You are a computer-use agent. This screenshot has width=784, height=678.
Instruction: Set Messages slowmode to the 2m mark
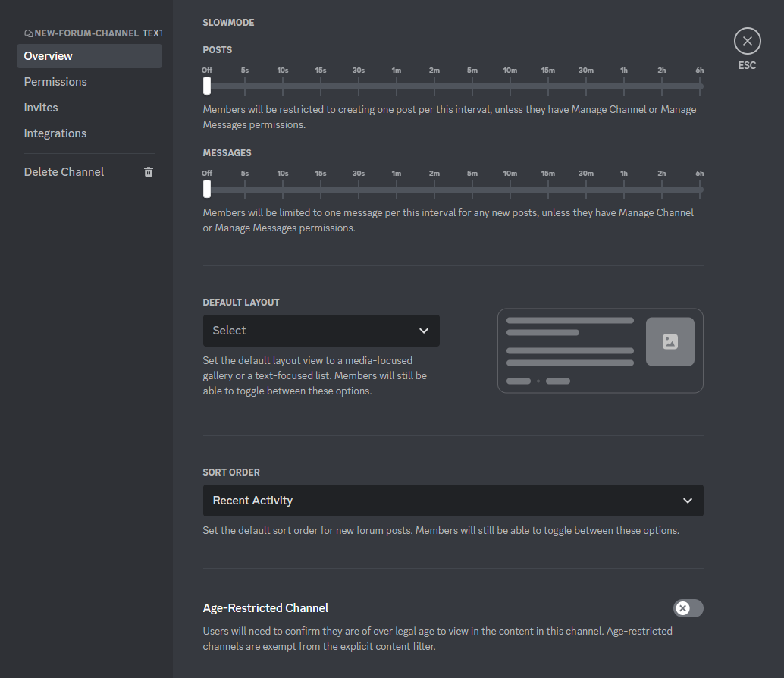[434, 189]
